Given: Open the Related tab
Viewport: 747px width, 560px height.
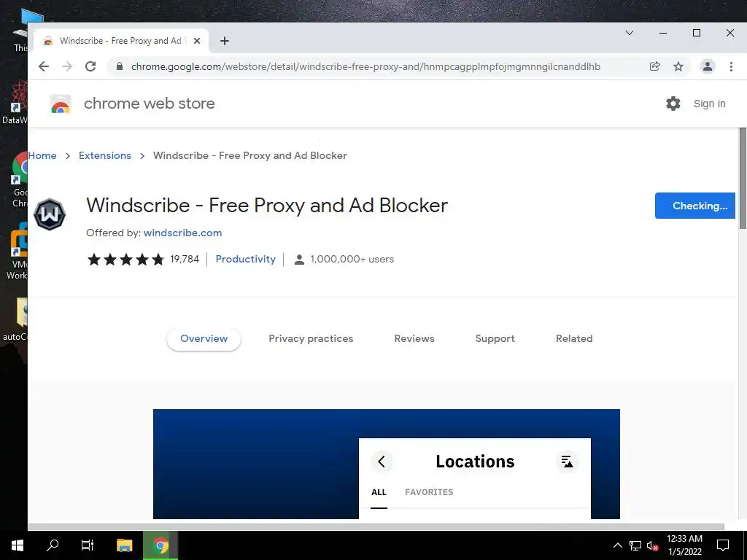Looking at the screenshot, I should coord(574,338).
